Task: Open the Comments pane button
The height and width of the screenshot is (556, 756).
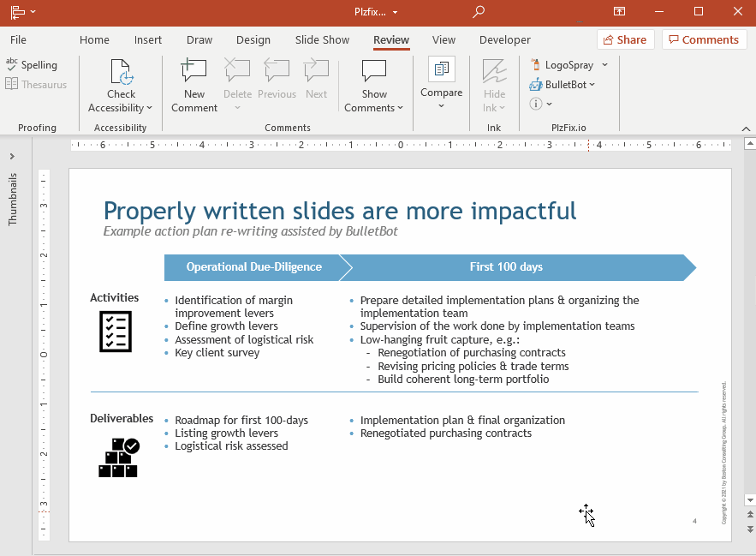Action: [x=704, y=40]
